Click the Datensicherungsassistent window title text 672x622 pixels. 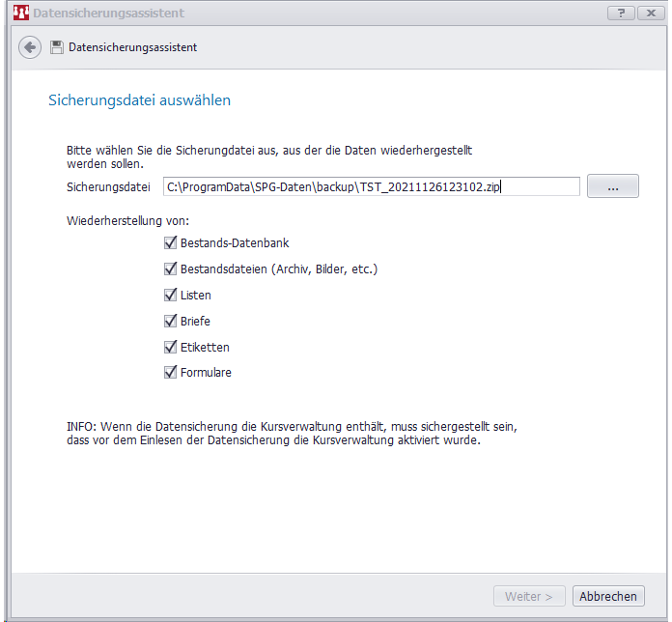[108, 14]
